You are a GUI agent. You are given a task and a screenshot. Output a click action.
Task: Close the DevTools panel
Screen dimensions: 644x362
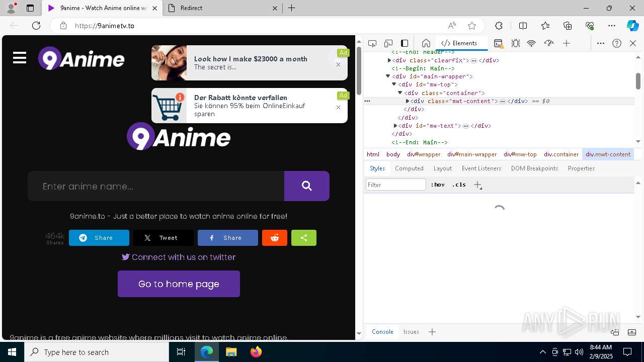(x=633, y=43)
